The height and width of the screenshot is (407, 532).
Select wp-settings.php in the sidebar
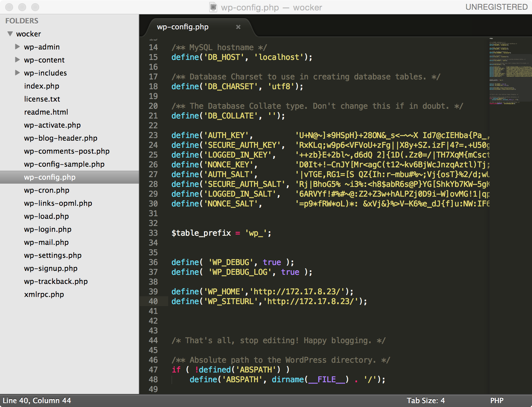pos(53,255)
